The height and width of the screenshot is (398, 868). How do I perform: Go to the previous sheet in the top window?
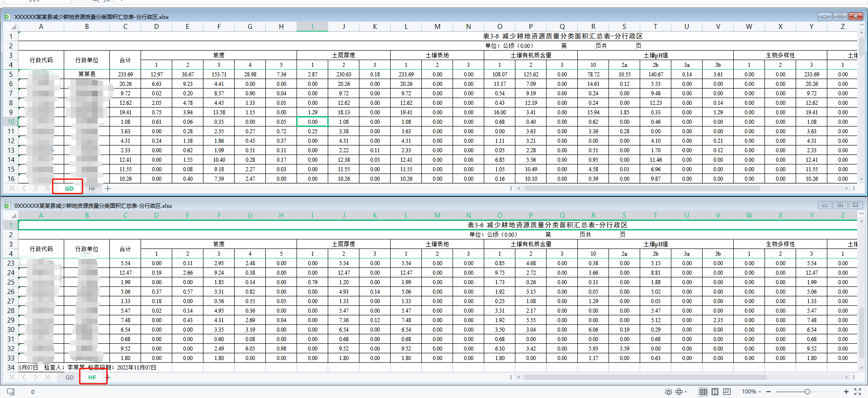pyautogui.click(x=24, y=188)
